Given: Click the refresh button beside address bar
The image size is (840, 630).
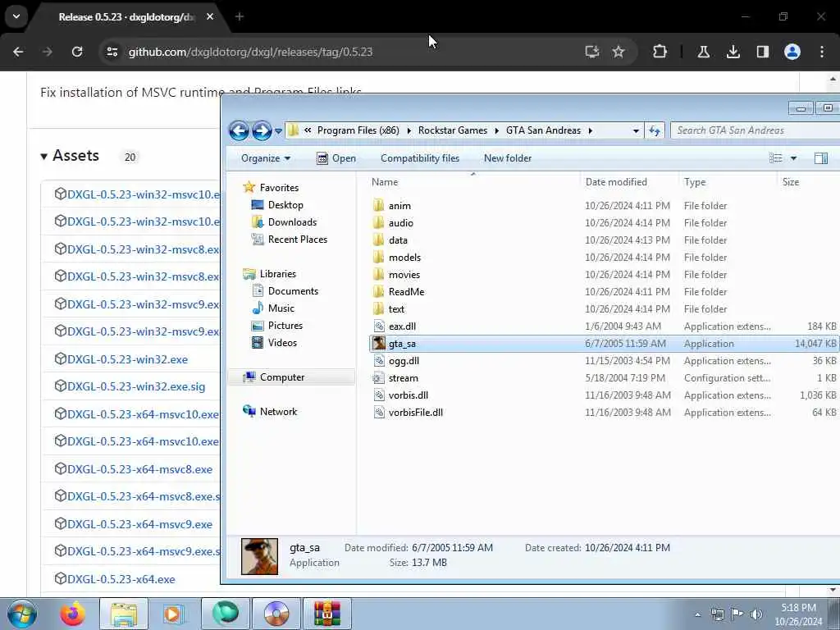Looking at the screenshot, I should 655,130.
